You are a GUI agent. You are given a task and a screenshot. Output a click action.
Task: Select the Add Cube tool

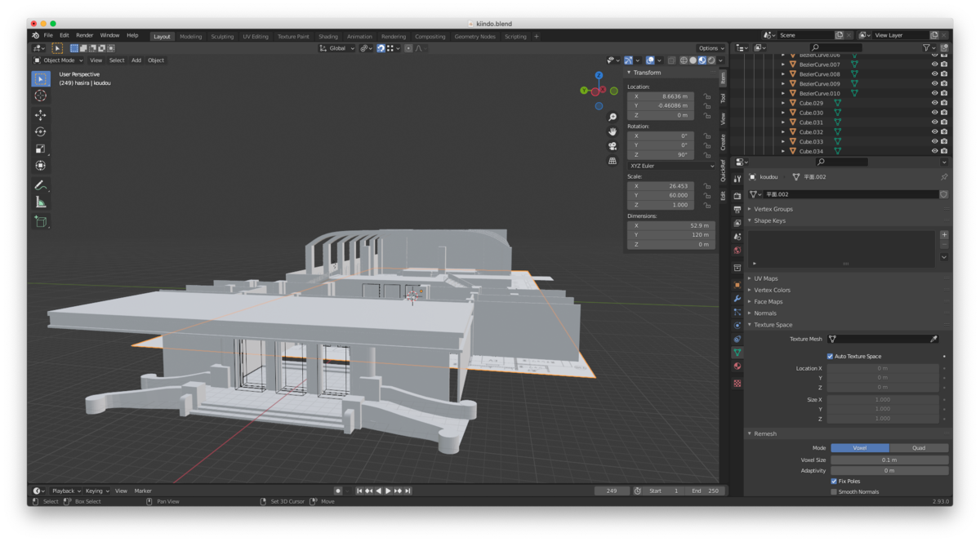(x=41, y=221)
